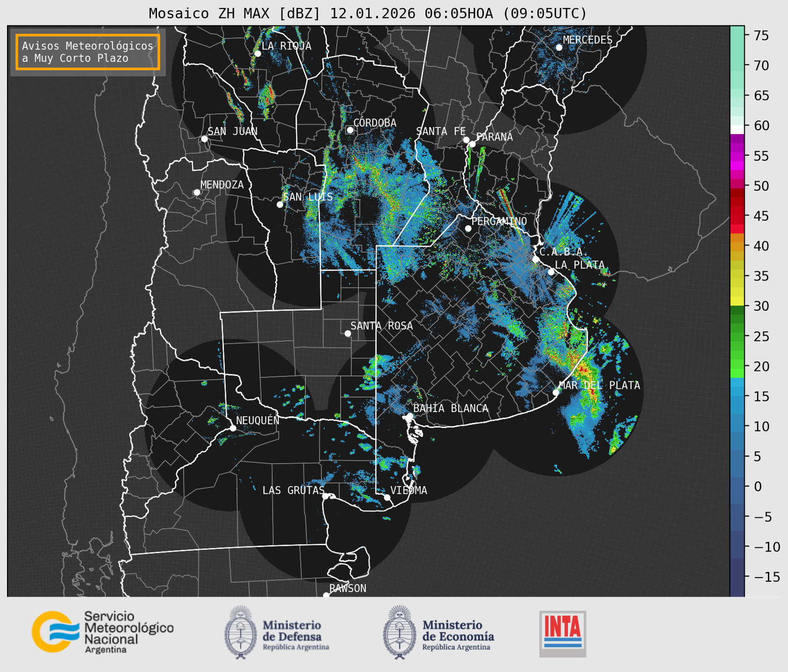Click the Ministerio de Economía logo
The image size is (788, 672).
(x=439, y=633)
